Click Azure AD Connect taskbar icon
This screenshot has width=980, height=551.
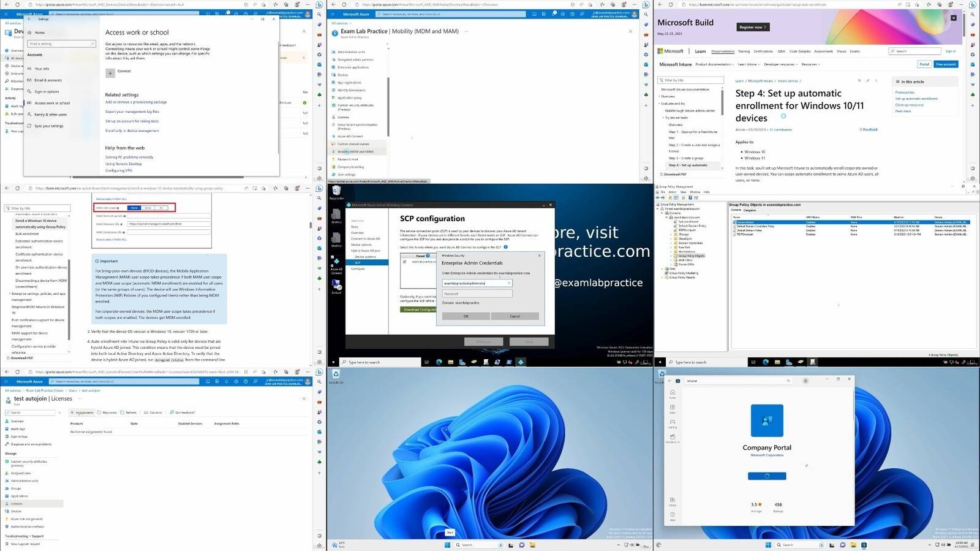(521, 362)
